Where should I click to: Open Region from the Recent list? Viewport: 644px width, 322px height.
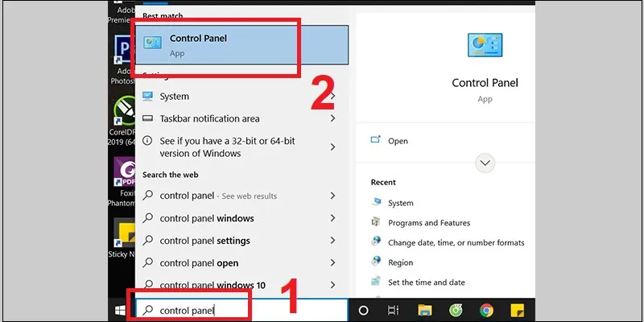click(x=400, y=262)
